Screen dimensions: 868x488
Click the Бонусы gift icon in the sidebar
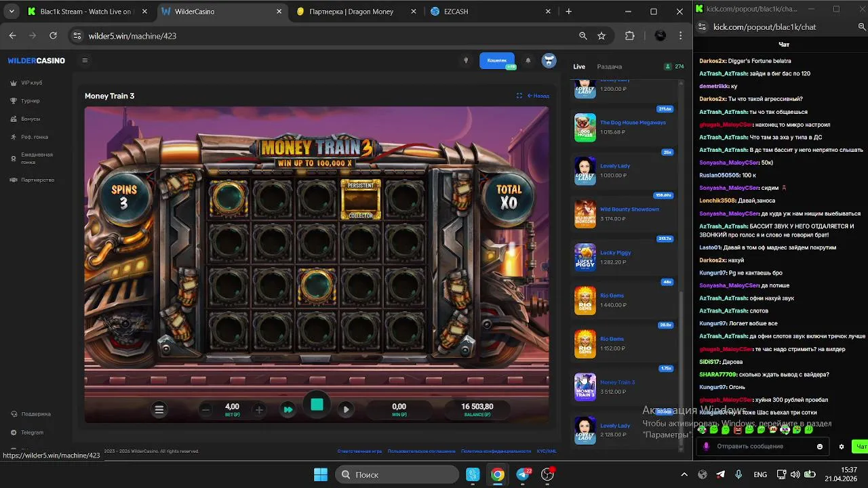pyautogui.click(x=14, y=119)
